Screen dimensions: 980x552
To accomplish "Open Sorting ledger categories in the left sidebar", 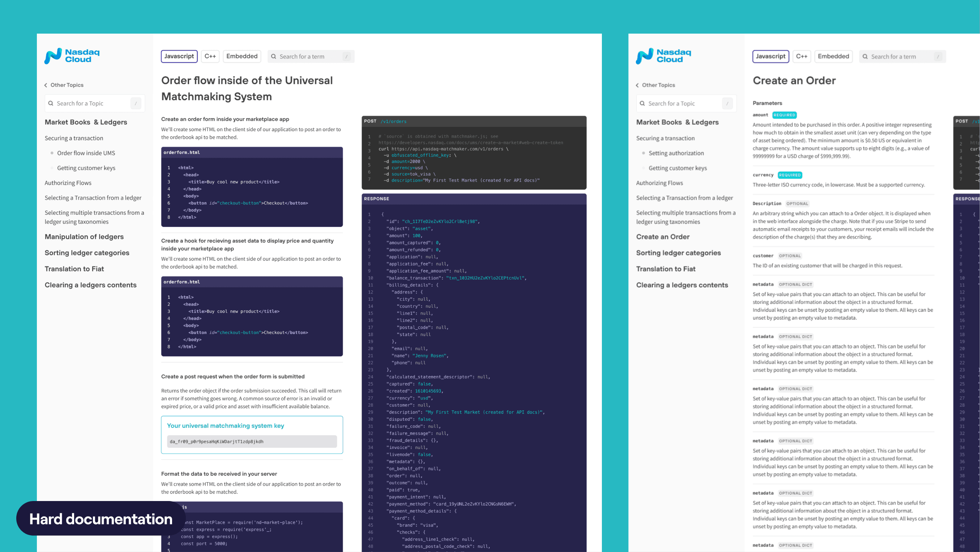I will coord(87,253).
